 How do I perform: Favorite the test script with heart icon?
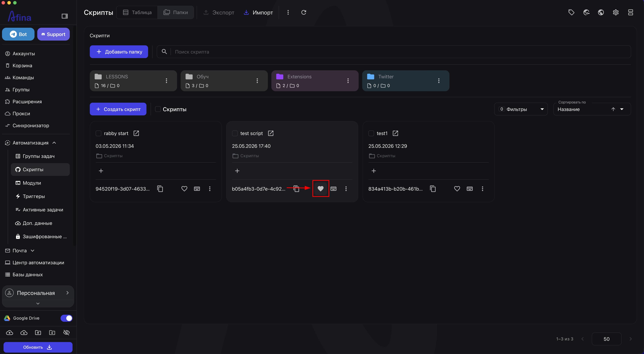320,188
